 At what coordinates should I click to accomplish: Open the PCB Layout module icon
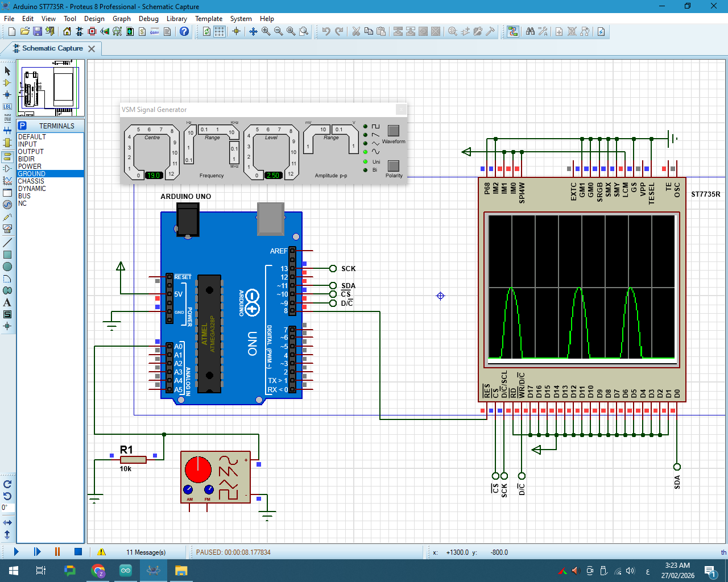pyautogui.click(x=92, y=31)
